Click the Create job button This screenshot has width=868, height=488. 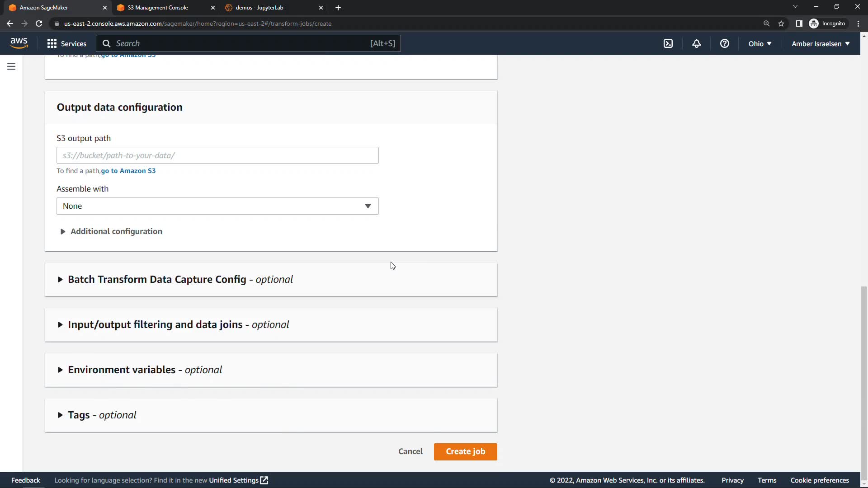(x=465, y=451)
